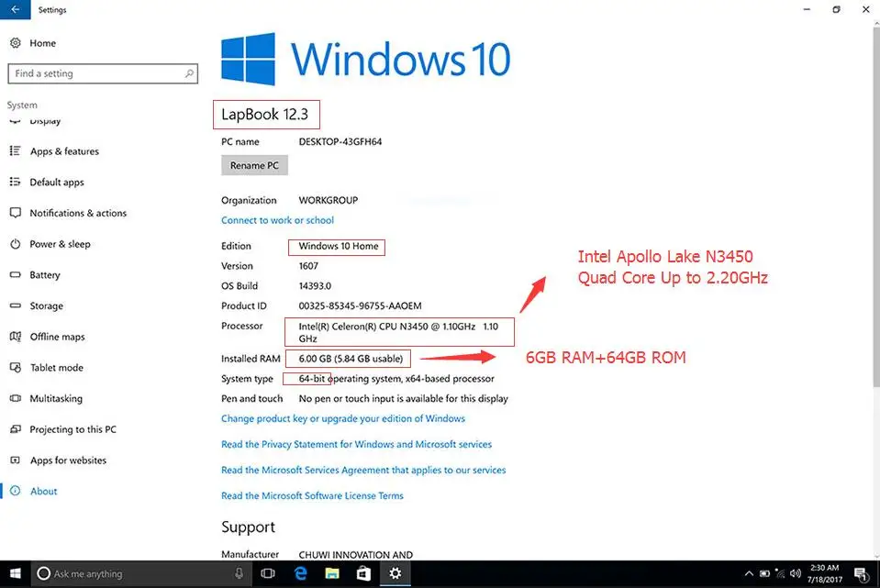Open Multitasking settings page
This screenshot has height=588, width=880.
tap(56, 398)
